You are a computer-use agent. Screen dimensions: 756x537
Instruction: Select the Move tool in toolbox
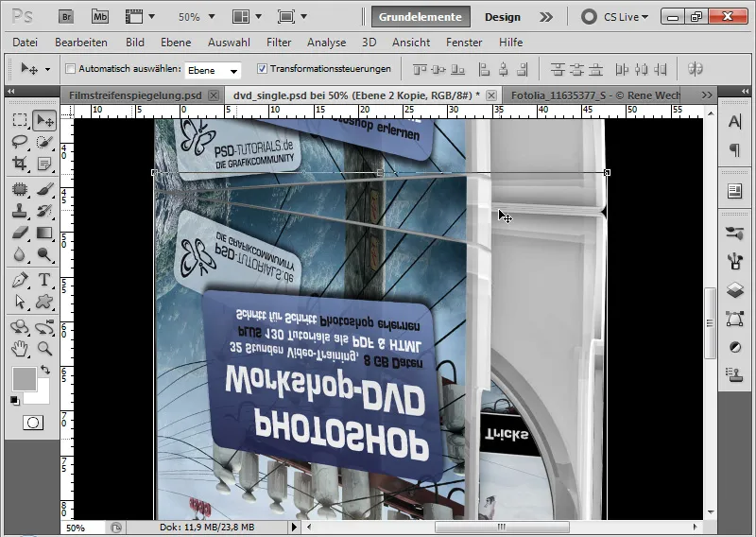44,120
